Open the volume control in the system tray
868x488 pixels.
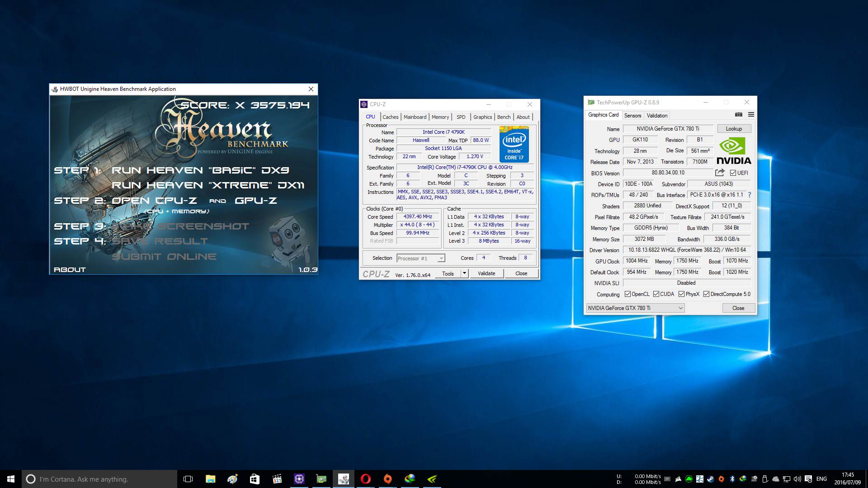pyautogui.click(x=797, y=479)
